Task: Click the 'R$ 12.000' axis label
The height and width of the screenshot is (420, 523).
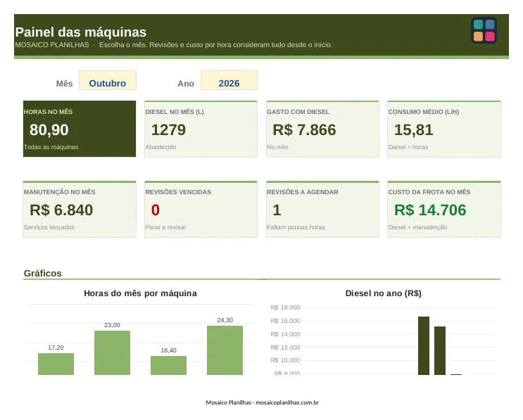Action: 285,348
